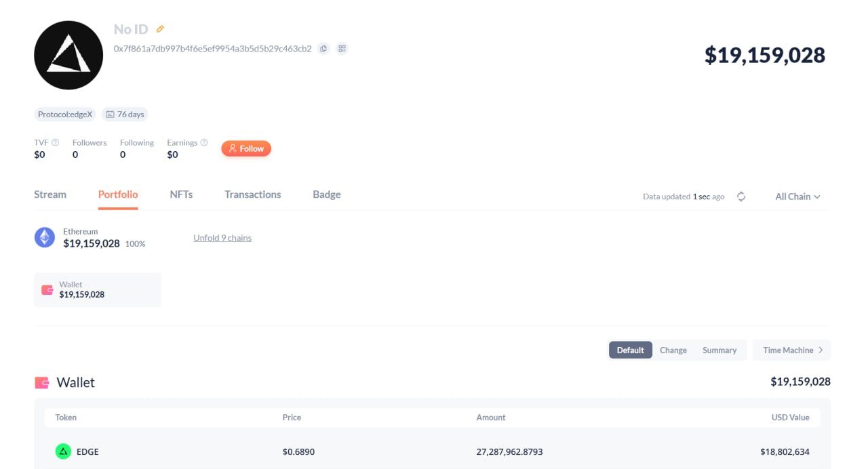Open the Badge tab
Image resolution: width=868 pixels, height=469 pixels.
click(327, 195)
